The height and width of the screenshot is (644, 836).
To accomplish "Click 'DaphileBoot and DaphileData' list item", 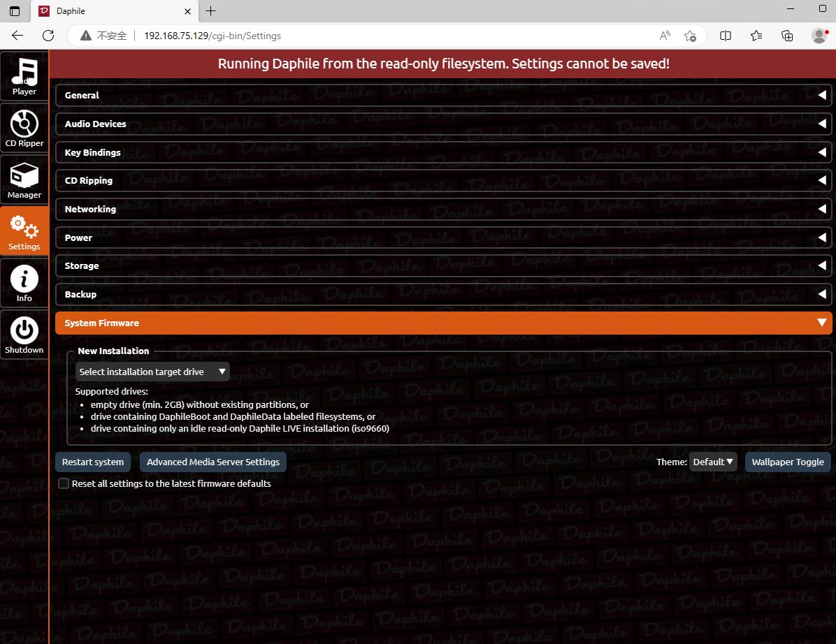I will (x=233, y=416).
